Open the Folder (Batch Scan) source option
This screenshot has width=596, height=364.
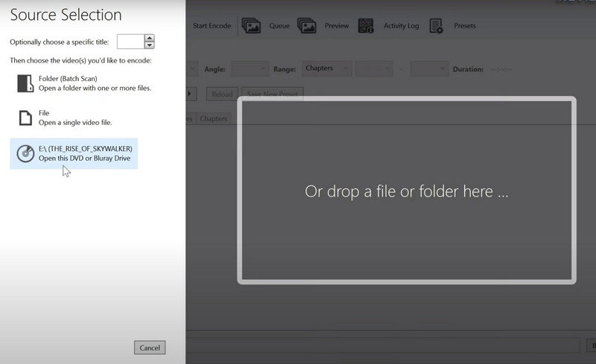click(83, 83)
